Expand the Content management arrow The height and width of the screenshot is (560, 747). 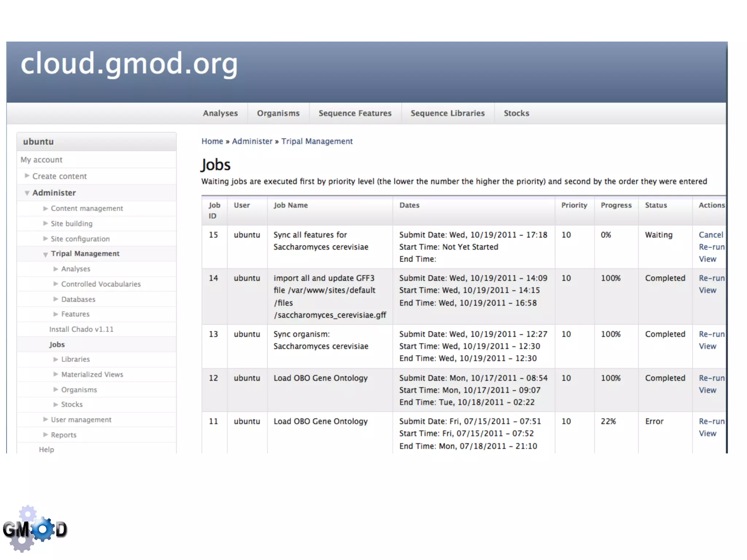[x=45, y=209]
